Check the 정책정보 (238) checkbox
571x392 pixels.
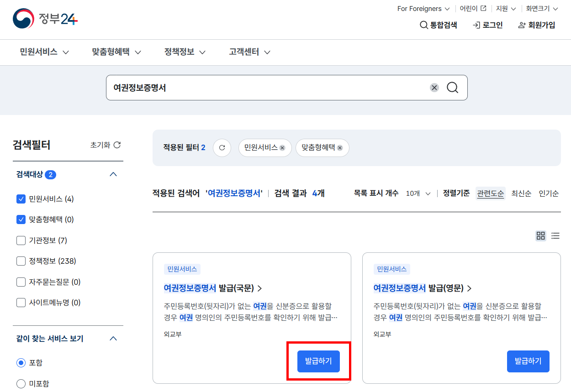[21, 261]
